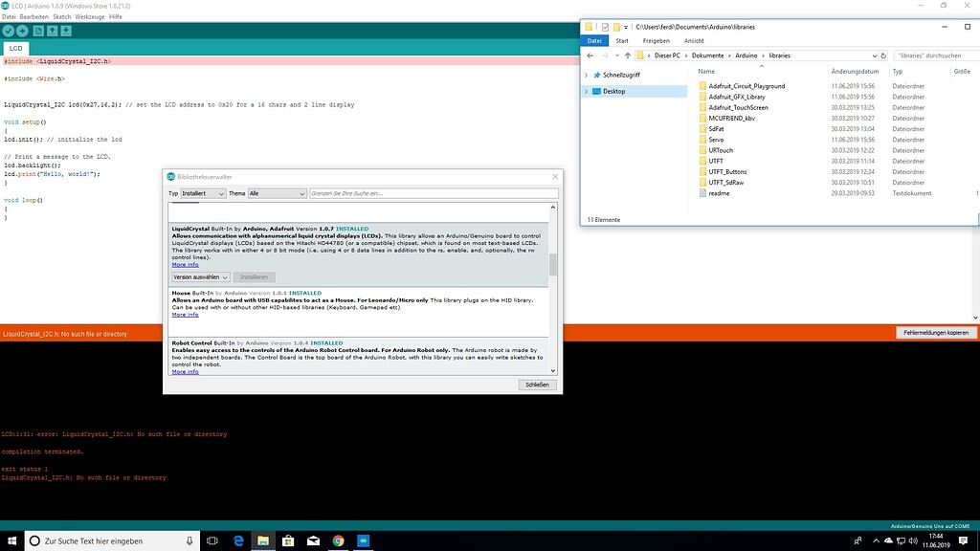Image resolution: width=980 pixels, height=551 pixels.
Task: Open the Thema dropdown set to Alle
Action: (277, 193)
